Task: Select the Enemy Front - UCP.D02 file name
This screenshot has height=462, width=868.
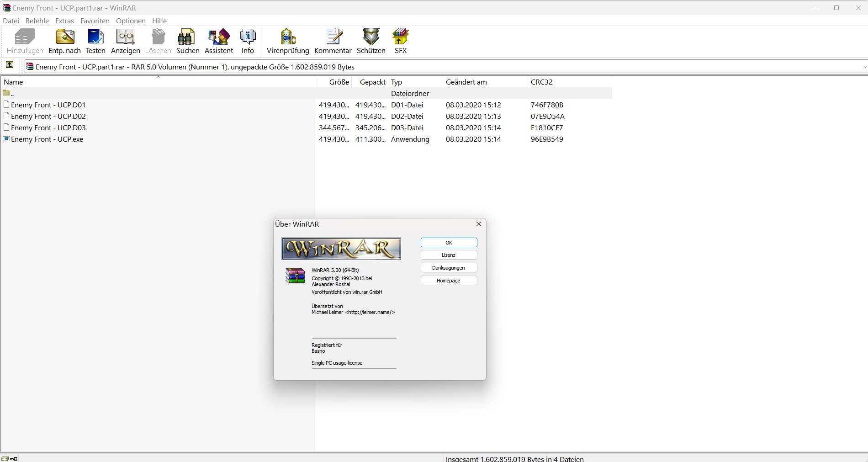Action: point(48,116)
